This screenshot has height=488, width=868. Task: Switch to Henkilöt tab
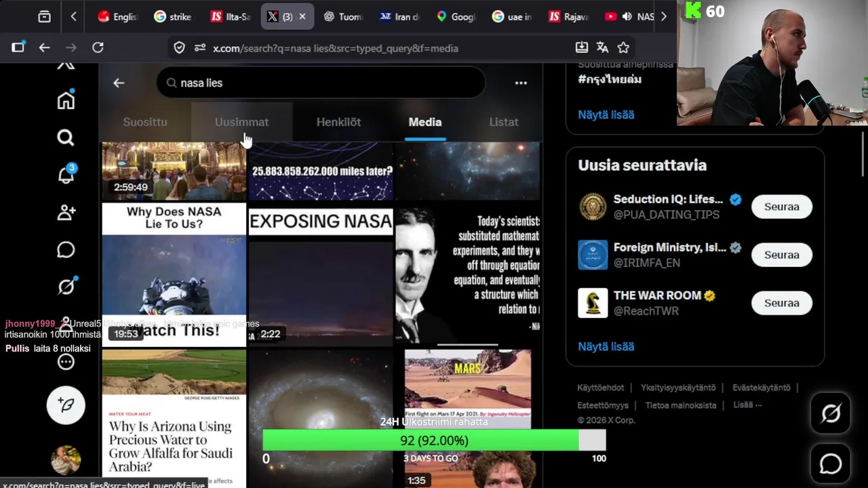pyautogui.click(x=338, y=122)
